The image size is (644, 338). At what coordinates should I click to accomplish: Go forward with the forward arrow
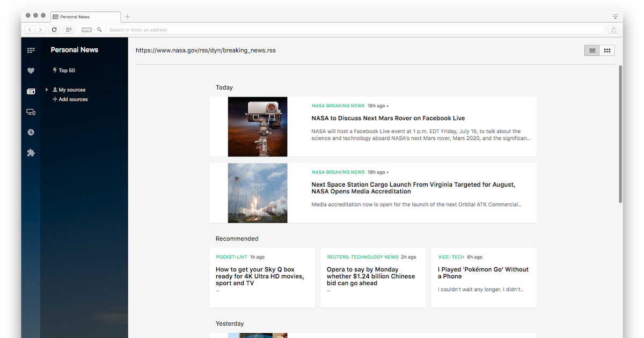pos(41,30)
